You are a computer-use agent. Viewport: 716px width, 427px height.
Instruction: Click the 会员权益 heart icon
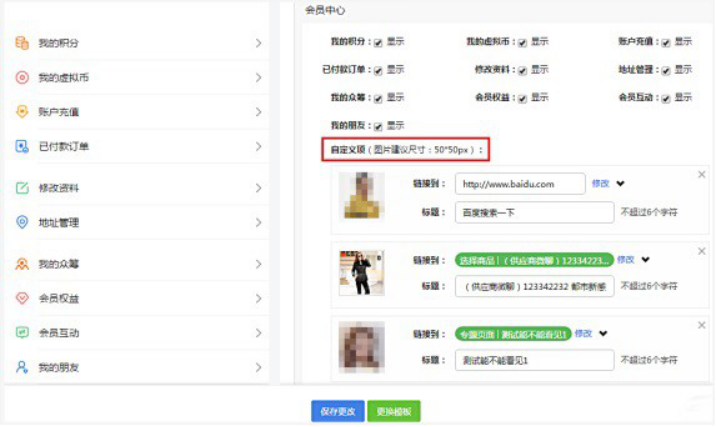[21, 298]
